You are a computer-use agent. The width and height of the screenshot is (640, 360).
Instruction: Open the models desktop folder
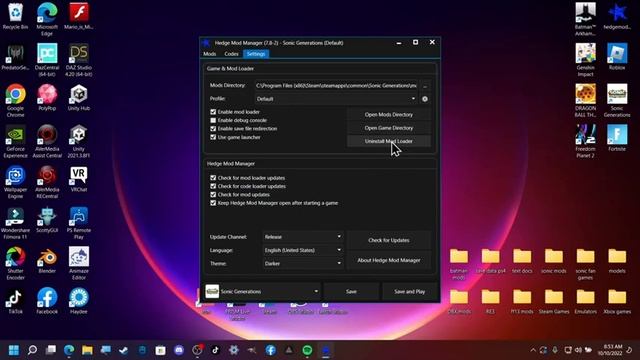pyautogui.click(x=617, y=261)
